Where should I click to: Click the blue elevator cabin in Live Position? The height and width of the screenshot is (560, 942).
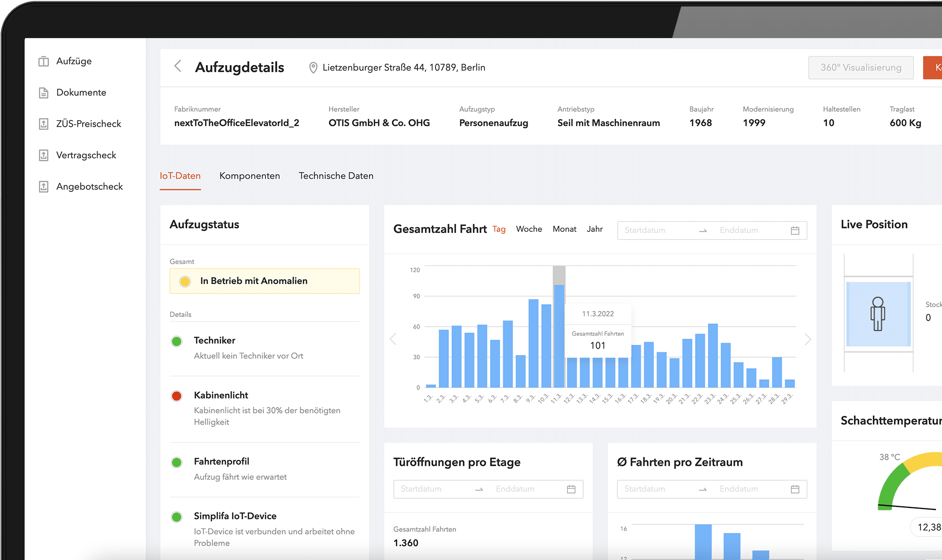click(878, 314)
